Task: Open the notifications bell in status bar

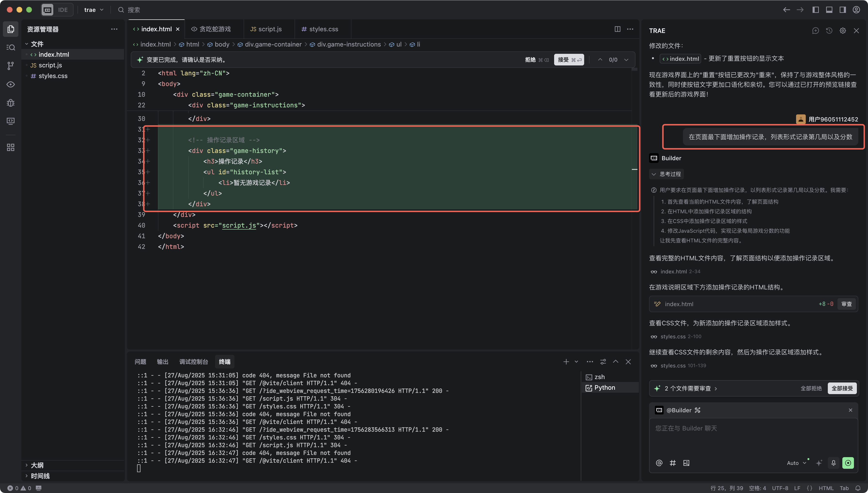Action: click(x=858, y=488)
